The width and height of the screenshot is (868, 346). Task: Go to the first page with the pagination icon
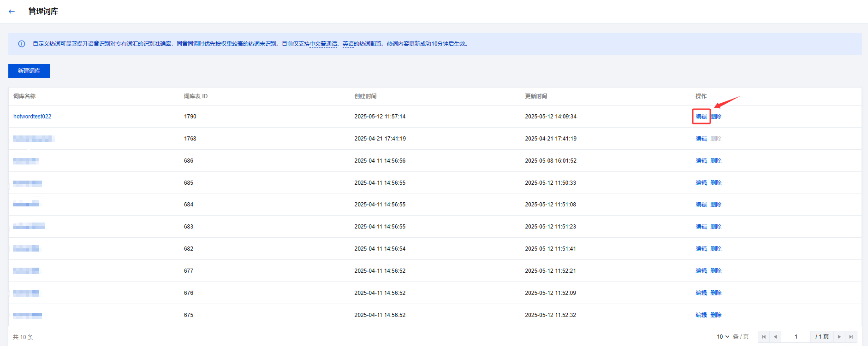pyautogui.click(x=764, y=337)
